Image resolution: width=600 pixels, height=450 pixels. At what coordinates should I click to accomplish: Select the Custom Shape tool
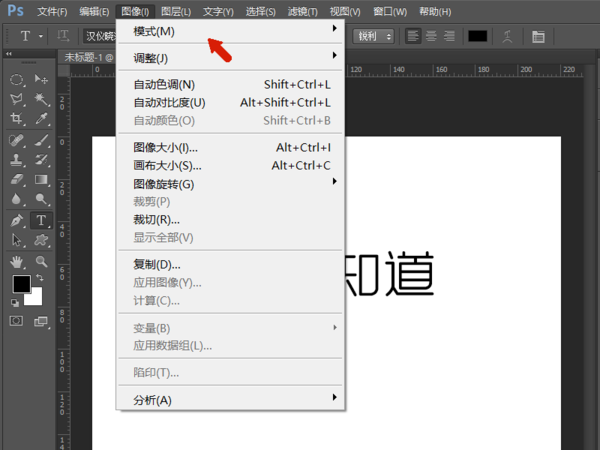pyautogui.click(x=41, y=240)
